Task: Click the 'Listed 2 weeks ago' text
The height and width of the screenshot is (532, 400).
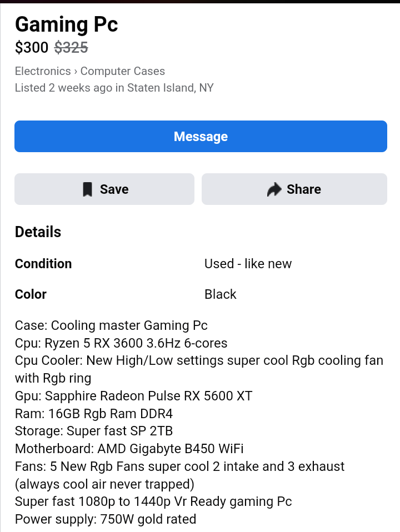Action: pos(63,88)
